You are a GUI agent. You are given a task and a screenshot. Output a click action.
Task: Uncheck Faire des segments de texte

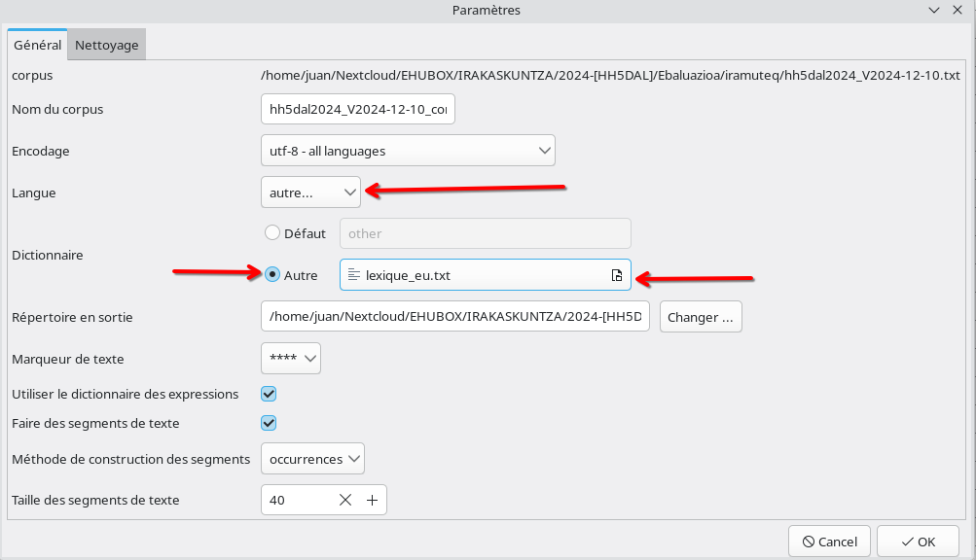pos(270,423)
